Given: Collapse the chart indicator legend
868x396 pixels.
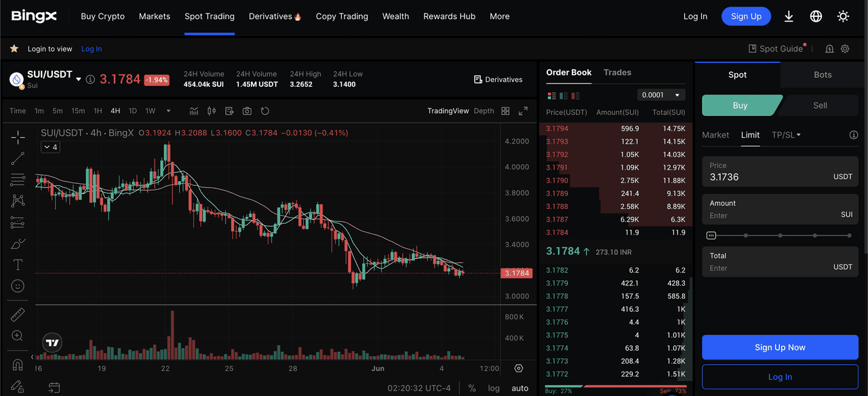Looking at the screenshot, I should click(50, 147).
